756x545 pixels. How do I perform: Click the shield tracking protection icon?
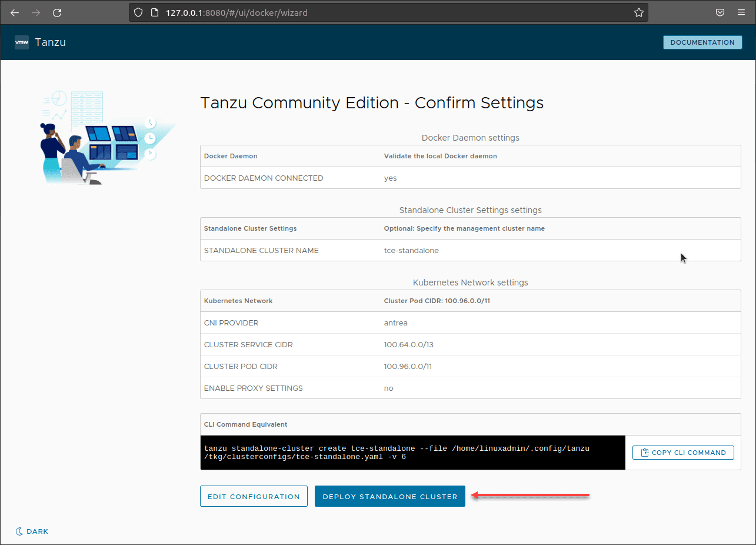point(139,12)
